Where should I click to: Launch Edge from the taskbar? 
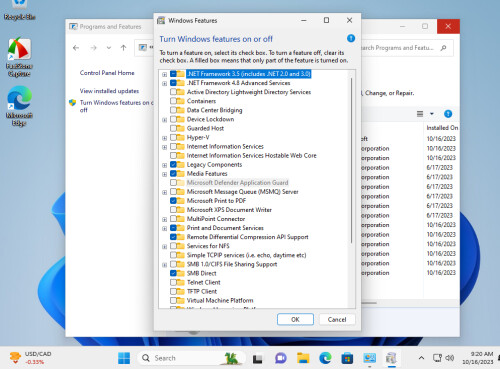325,358
